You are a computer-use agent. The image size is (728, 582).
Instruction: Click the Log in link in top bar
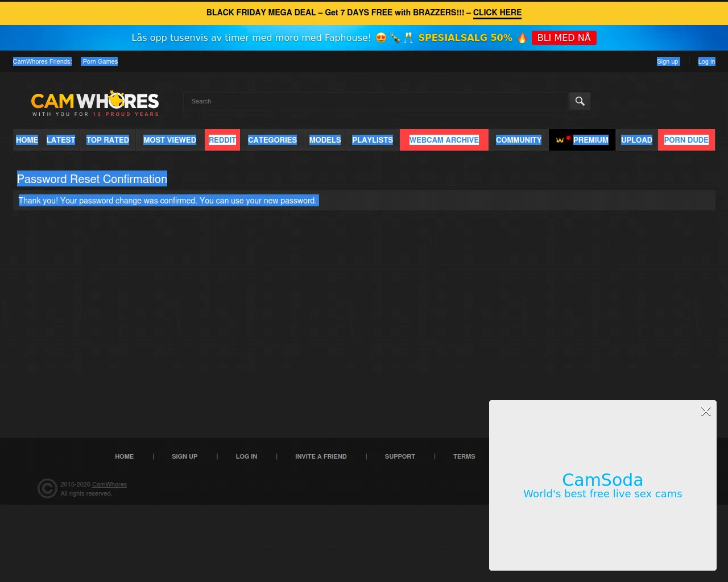707,61
